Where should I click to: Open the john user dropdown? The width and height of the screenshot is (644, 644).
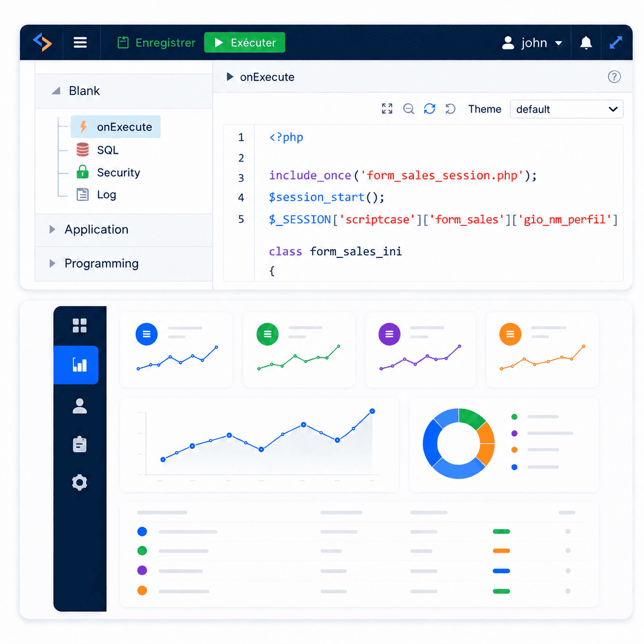pyautogui.click(x=532, y=43)
